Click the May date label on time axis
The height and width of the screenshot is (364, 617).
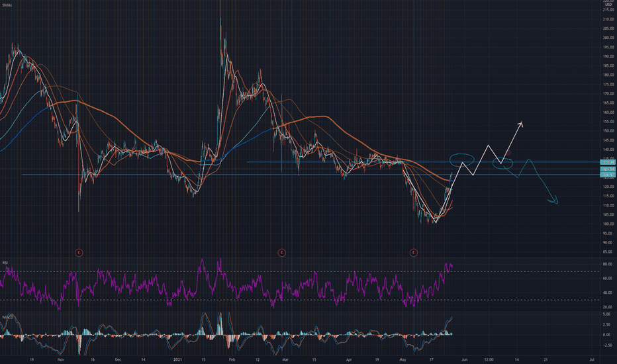click(x=403, y=359)
